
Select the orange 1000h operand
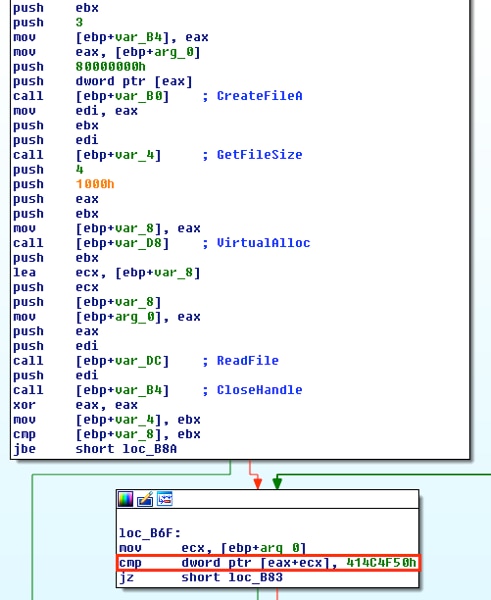pyautogui.click(x=95, y=184)
